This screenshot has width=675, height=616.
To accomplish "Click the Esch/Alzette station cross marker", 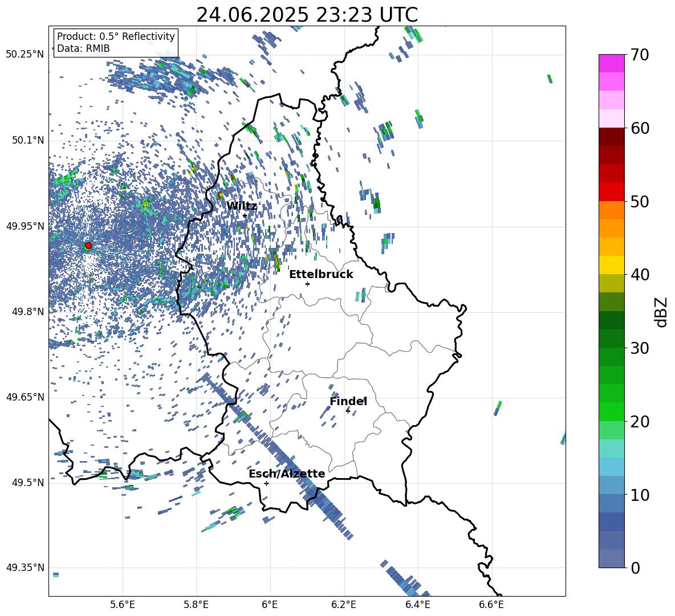I will click(x=266, y=483).
